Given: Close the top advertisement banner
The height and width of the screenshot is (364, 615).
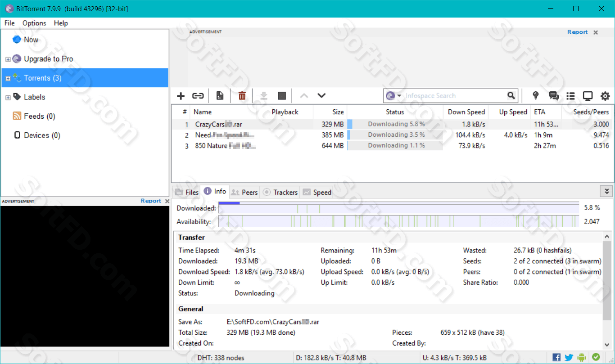Looking at the screenshot, I should click(596, 32).
